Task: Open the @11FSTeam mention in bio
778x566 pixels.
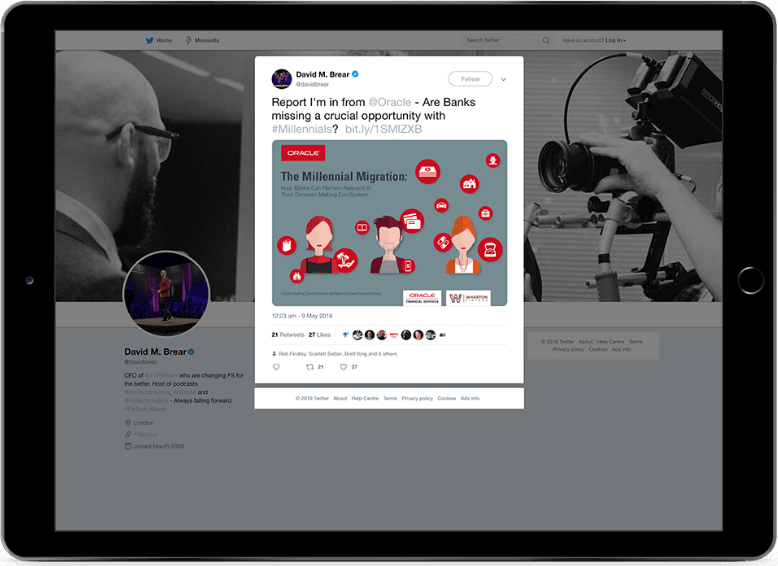Action: pyautogui.click(x=161, y=376)
